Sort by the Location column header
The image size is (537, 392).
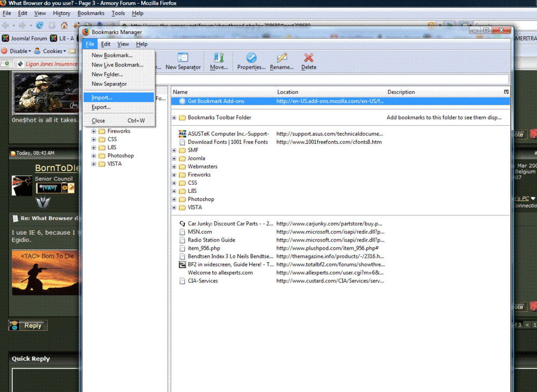click(x=287, y=92)
